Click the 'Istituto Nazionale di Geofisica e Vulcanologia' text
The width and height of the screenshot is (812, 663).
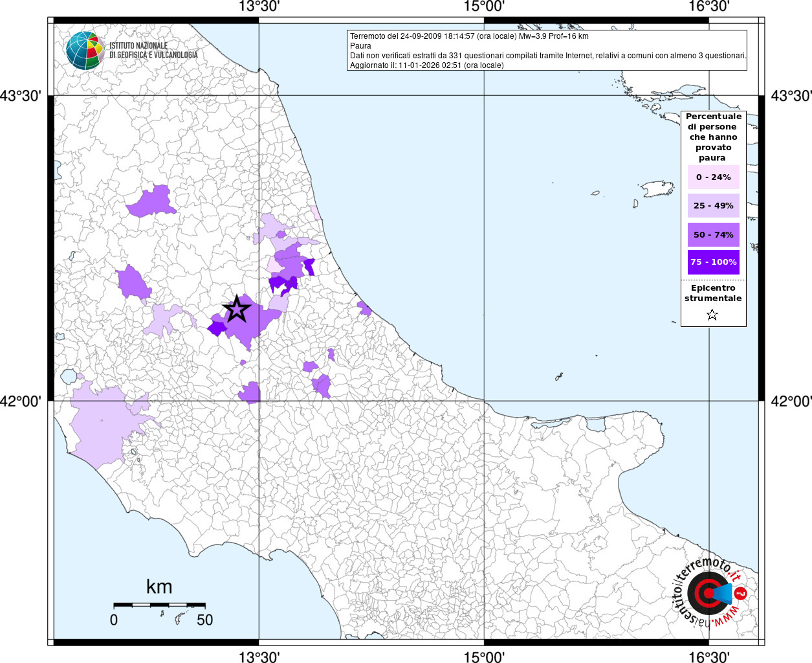pos(153,51)
